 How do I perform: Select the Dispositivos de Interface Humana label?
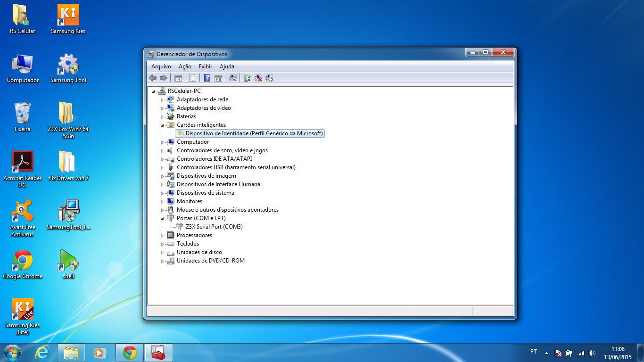(218, 184)
